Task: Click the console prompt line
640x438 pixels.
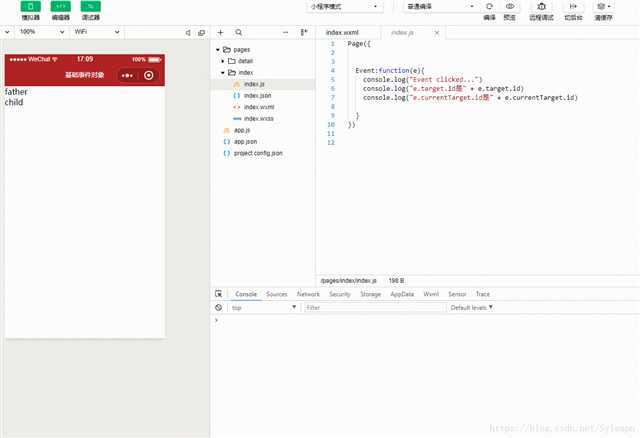Action: (x=424, y=320)
